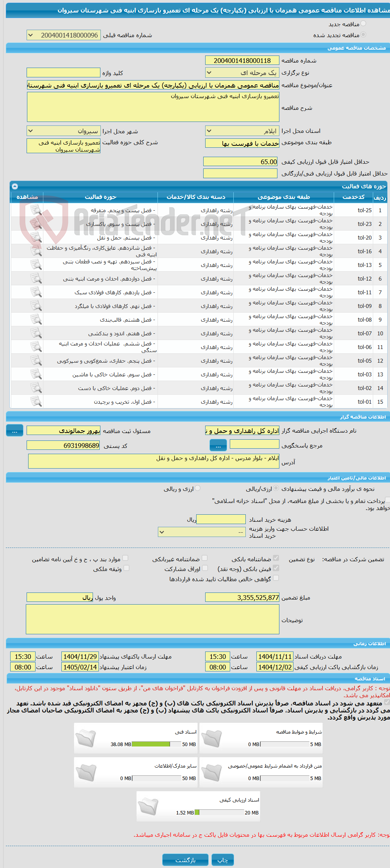Click the هزینه خرید اسناد input field
Image resolution: width=390 pixels, height=868 pixels.
[x=221, y=519]
